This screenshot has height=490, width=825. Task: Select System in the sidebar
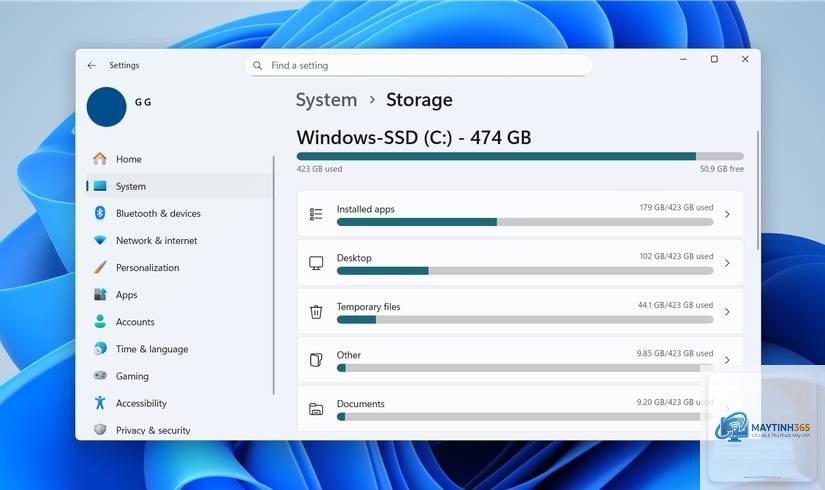[x=179, y=186]
